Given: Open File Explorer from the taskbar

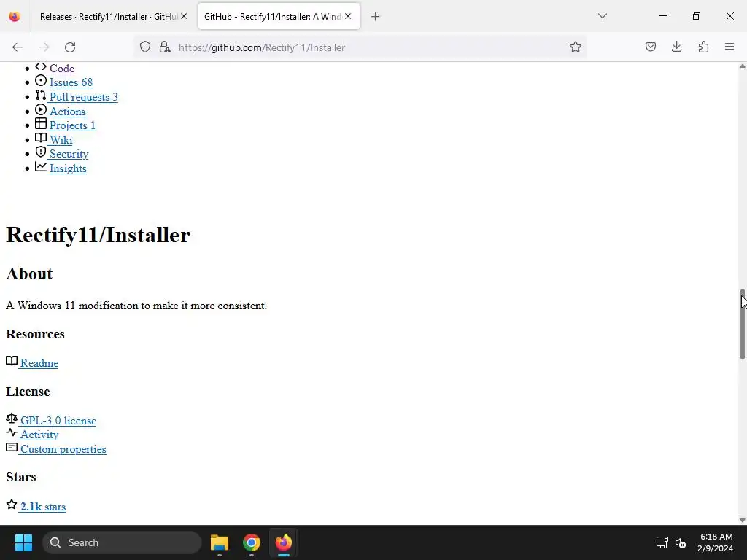Looking at the screenshot, I should coord(220,542).
